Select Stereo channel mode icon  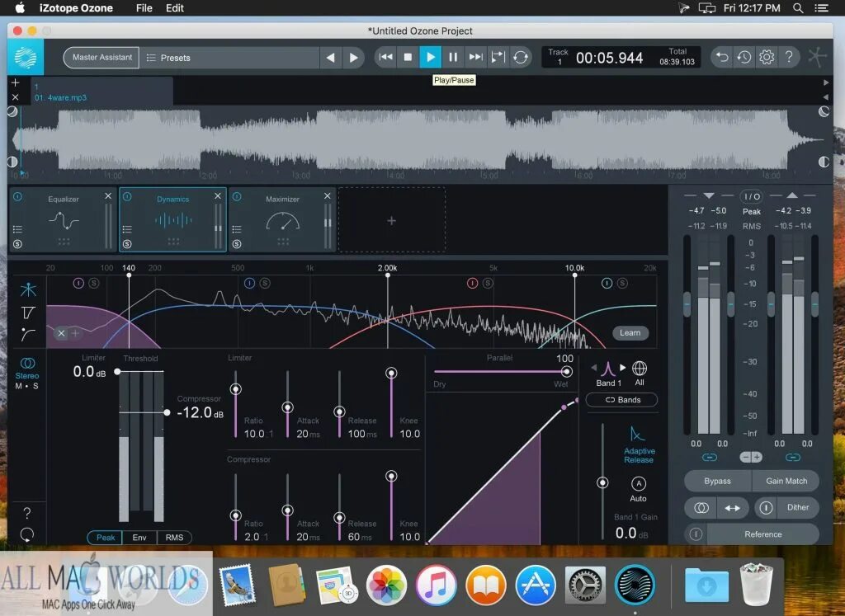click(x=27, y=368)
